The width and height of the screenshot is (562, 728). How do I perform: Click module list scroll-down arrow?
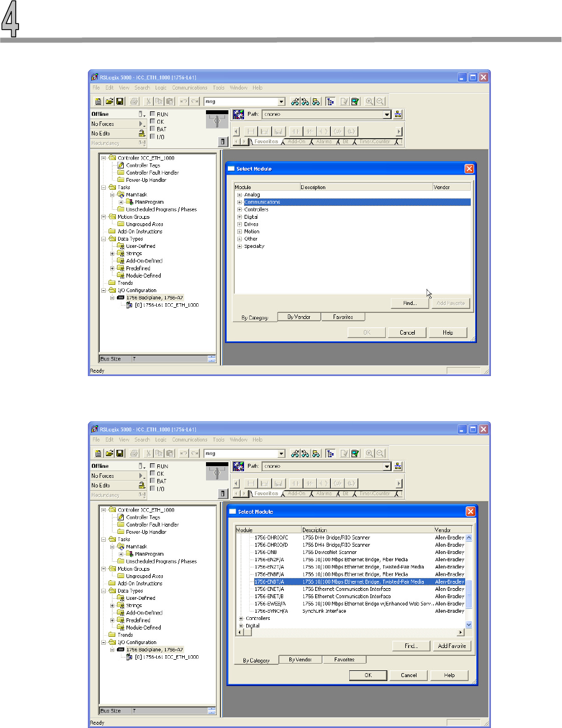(x=469, y=624)
